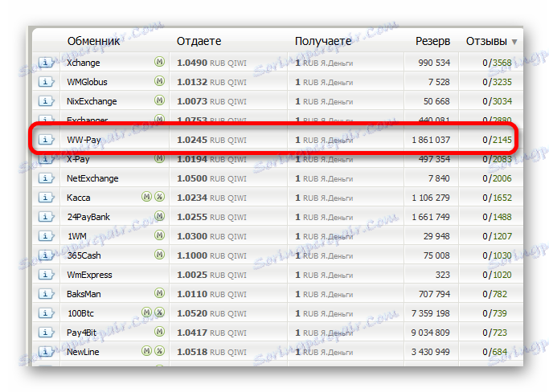Open Xchange reviews count 3568
The height and width of the screenshot is (392, 549).
(x=502, y=63)
